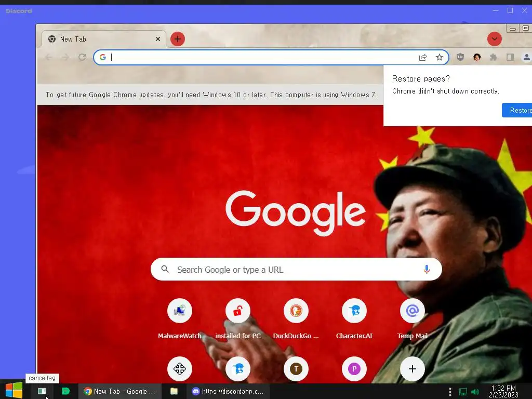Open the File Explorer folder taskbar icon
The height and width of the screenshot is (399, 532).
[174, 391]
